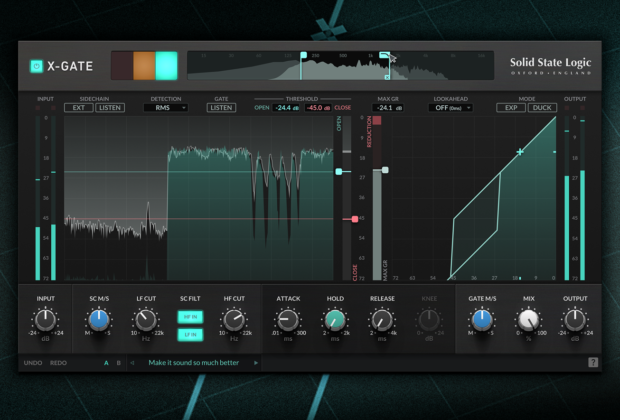Enable EXP mode
620x420 pixels.
pos(511,108)
